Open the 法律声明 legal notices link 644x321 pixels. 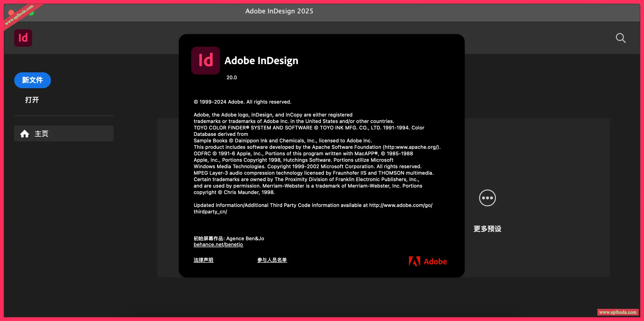coord(203,260)
